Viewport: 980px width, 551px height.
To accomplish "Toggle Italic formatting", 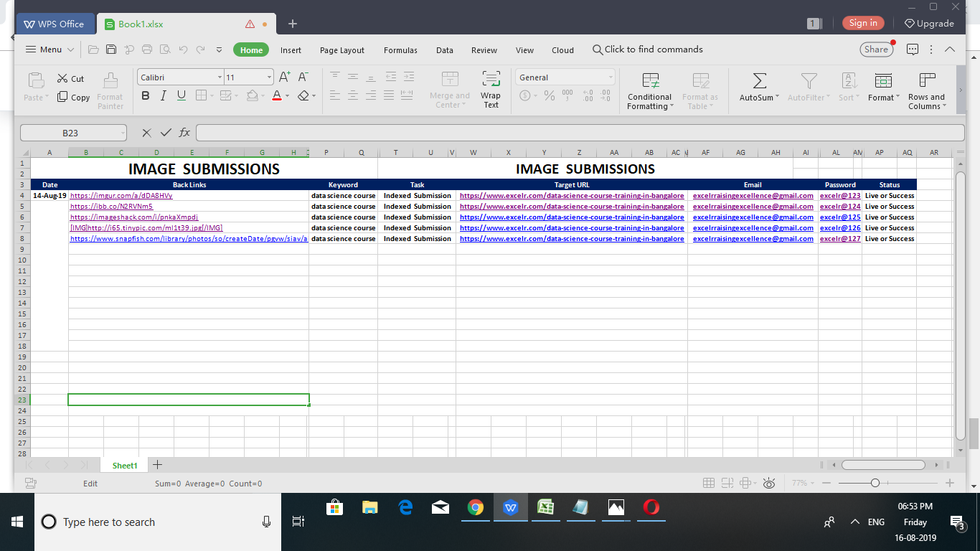I will click(x=164, y=95).
